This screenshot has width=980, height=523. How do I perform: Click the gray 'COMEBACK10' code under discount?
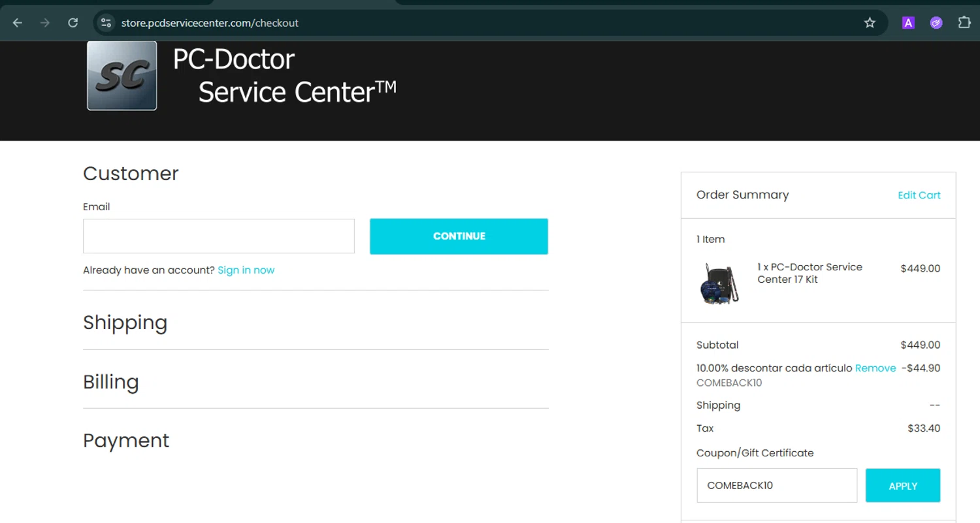[729, 383]
